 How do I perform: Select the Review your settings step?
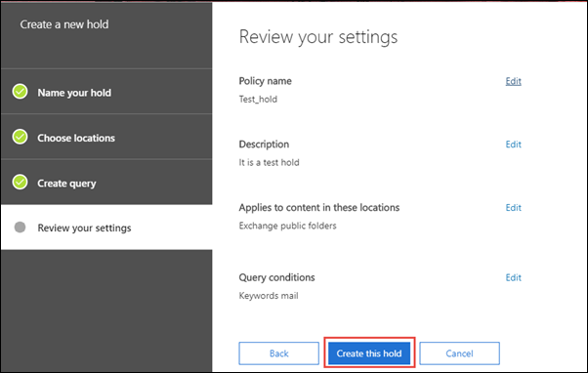click(x=106, y=228)
